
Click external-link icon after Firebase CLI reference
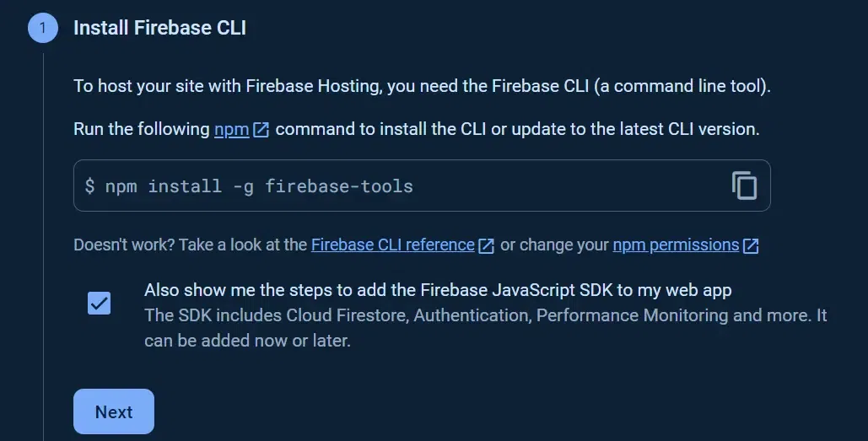coord(487,246)
